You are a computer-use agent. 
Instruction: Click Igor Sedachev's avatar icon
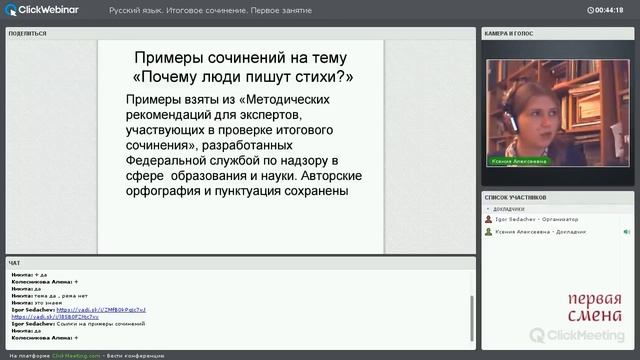(488, 219)
